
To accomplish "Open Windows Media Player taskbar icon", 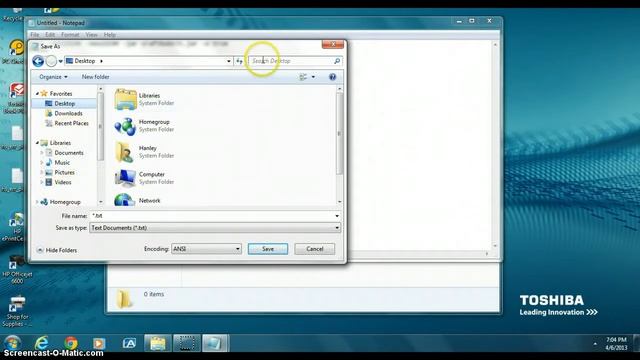I will point(98,343).
